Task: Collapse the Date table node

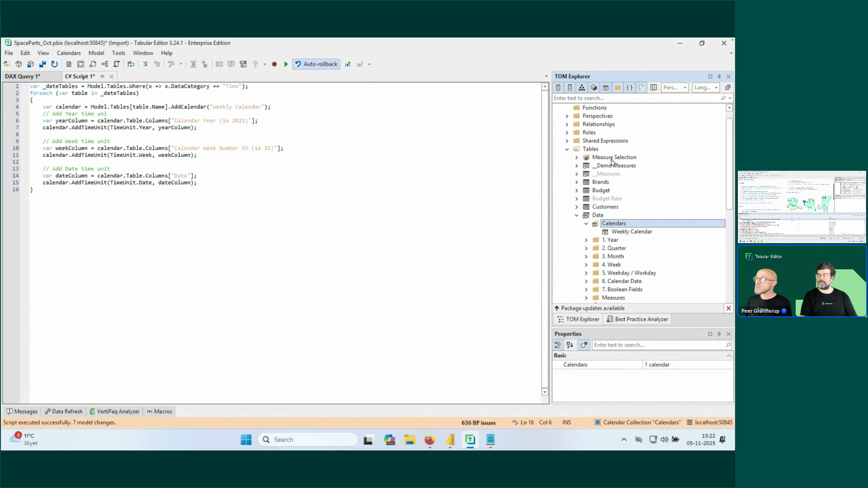Action: coord(576,215)
